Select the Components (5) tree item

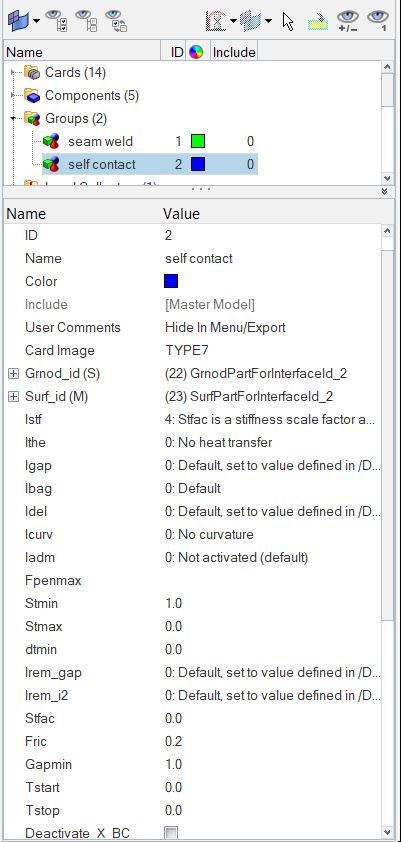[91, 96]
